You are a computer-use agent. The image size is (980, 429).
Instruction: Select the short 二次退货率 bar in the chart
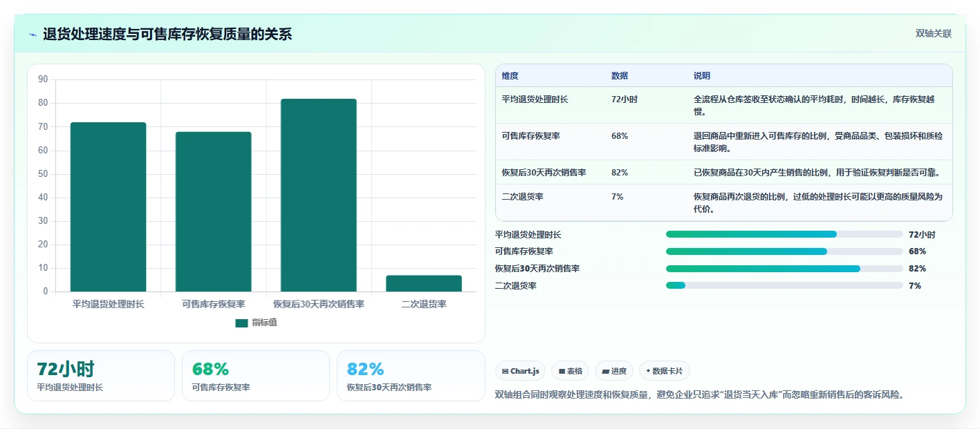tap(423, 283)
